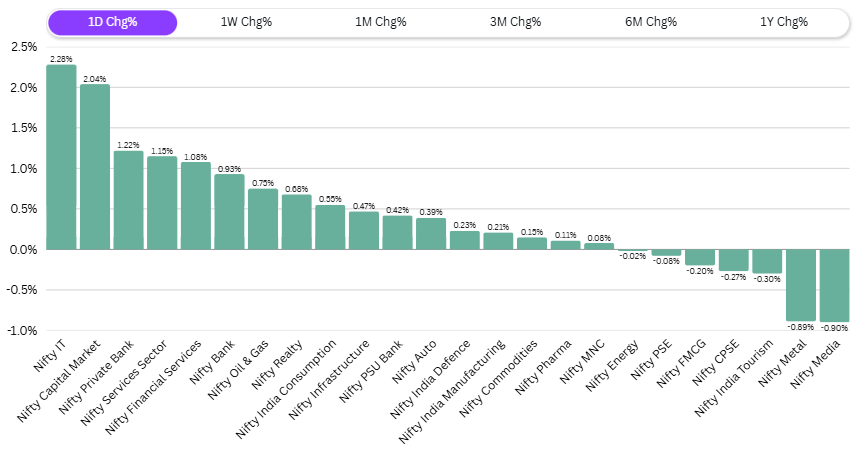
Task: Select the 1D Chg% tab
Action: coord(113,22)
